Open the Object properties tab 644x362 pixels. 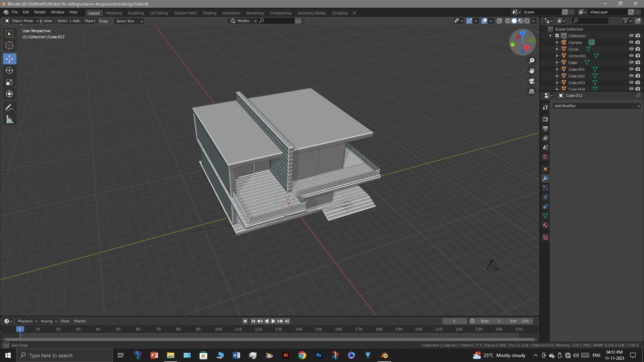545,169
